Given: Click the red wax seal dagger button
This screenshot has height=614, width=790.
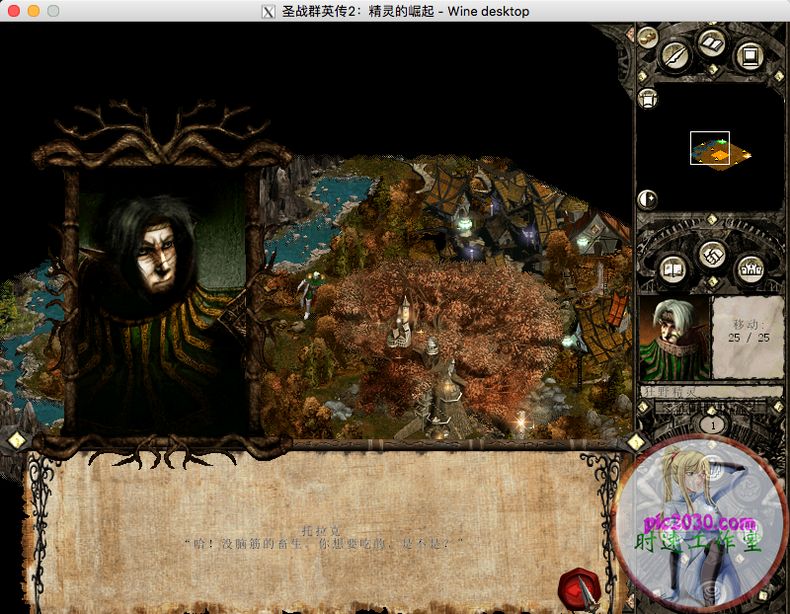Looking at the screenshot, I should tap(579, 589).
